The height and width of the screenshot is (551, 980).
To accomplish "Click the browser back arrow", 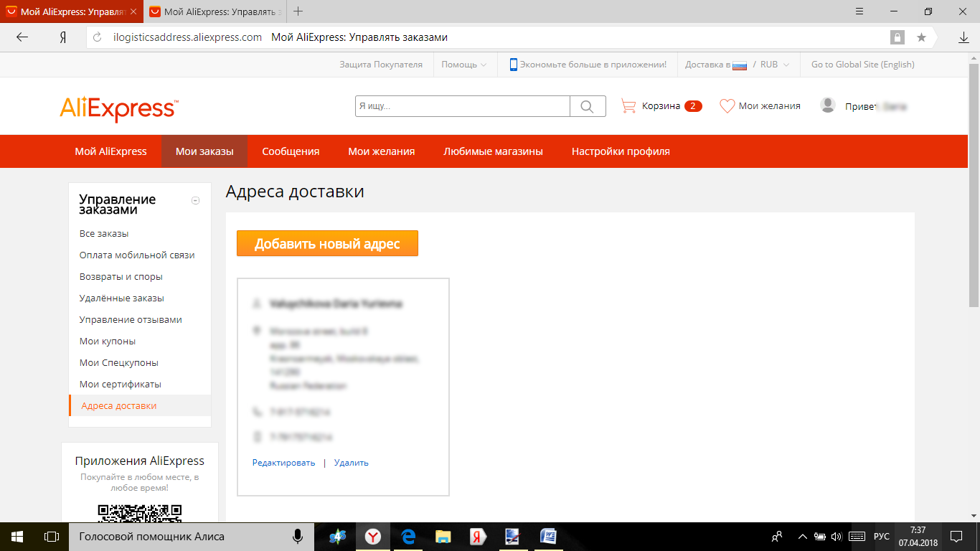I will coord(22,37).
